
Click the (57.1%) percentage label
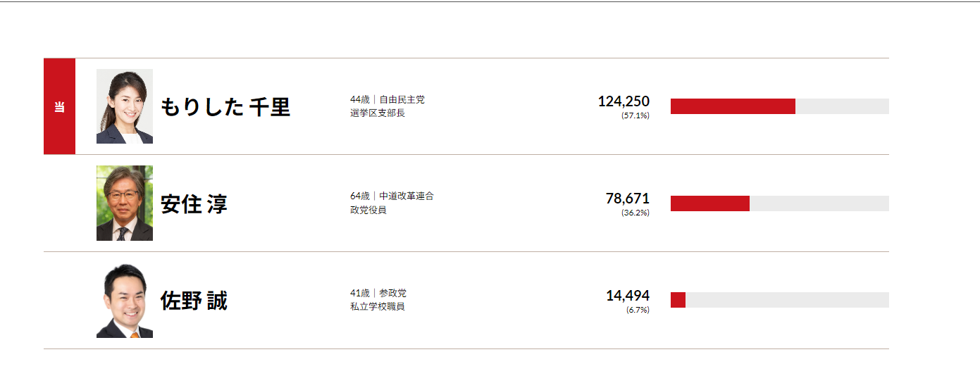click(x=635, y=116)
